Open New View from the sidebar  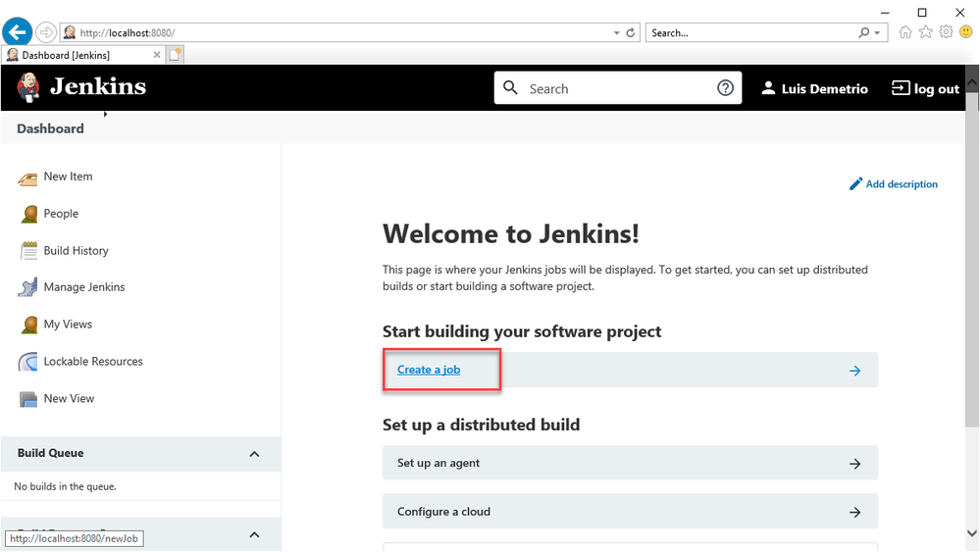[x=69, y=398]
